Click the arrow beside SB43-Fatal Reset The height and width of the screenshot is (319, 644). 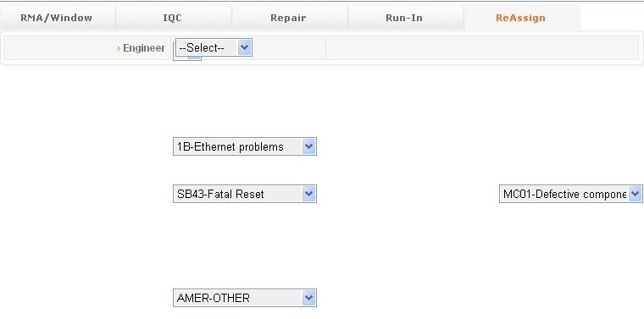pyautogui.click(x=308, y=194)
